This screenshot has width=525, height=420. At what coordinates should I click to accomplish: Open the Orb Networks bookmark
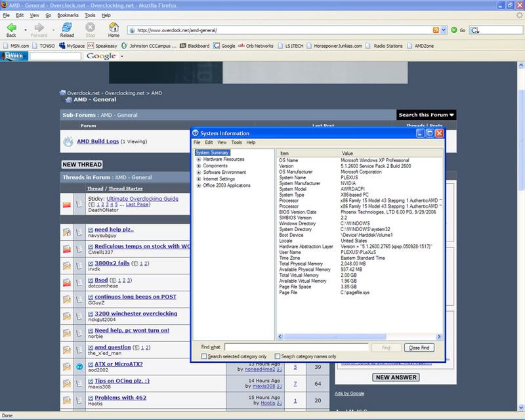point(256,45)
